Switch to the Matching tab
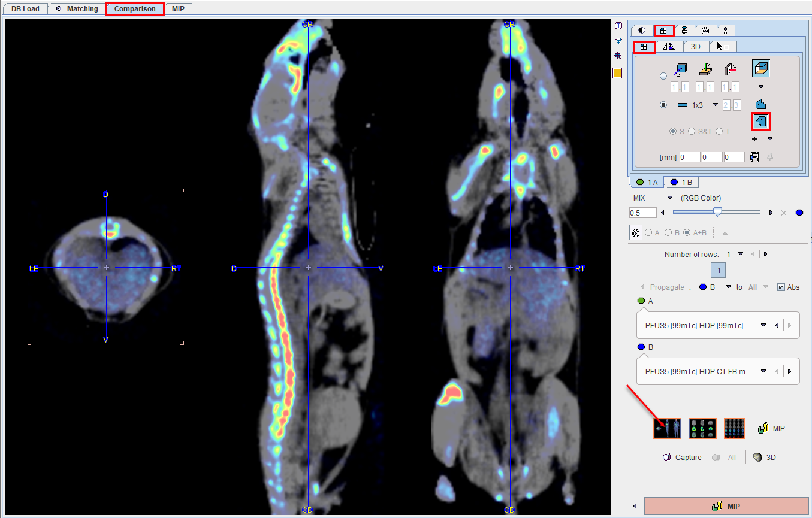The image size is (812, 518). point(76,9)
